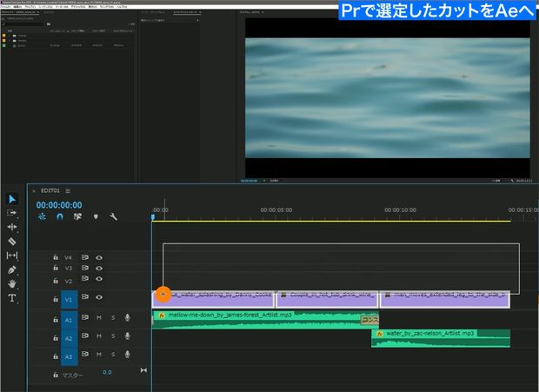Viewport: 539px width, 392px height.
Task: Select the Track Select Forward tool
Action: [11, 213]
